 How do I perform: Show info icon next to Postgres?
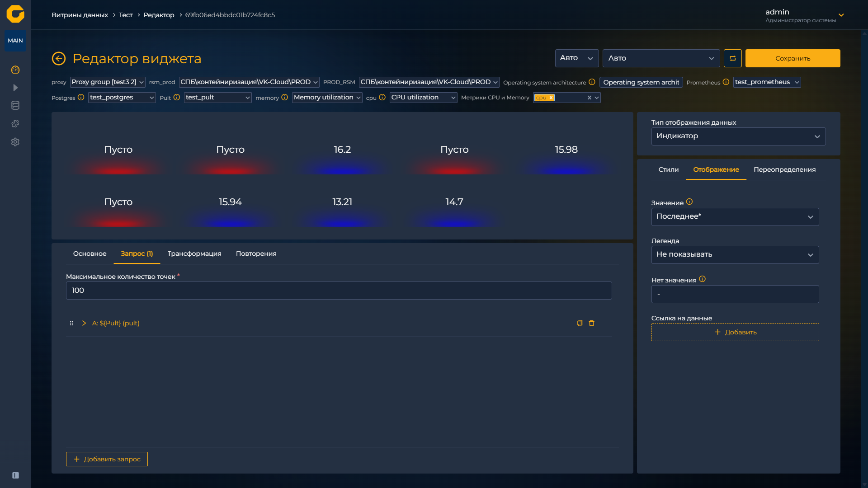81,97
